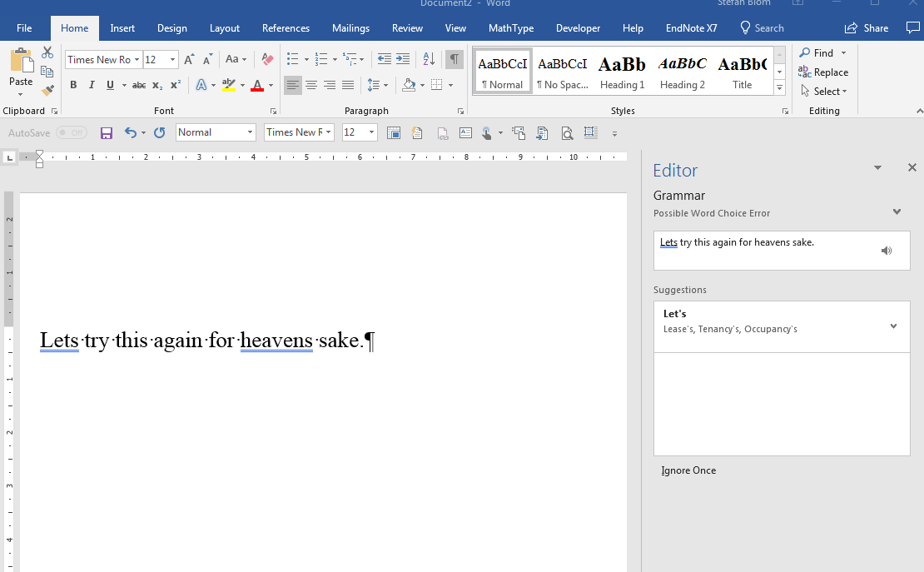The image size is (924, 572).
Task: Open the font color red swatch
Action: point(257,85)
